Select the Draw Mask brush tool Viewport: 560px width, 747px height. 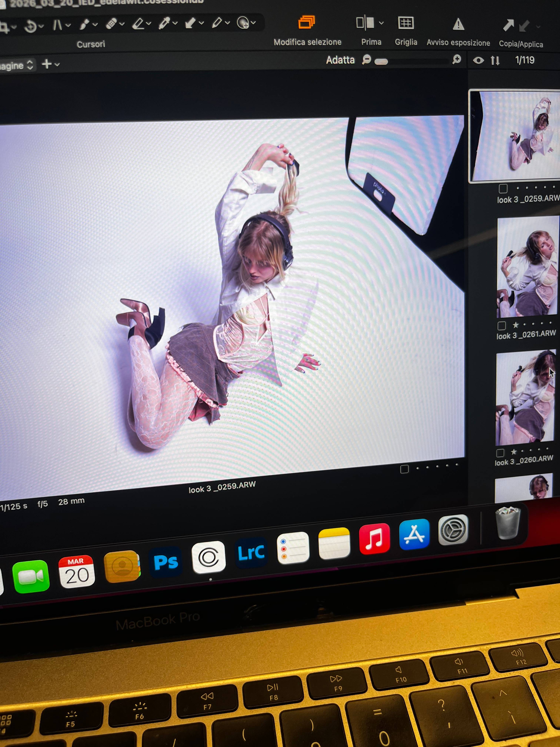84,24
